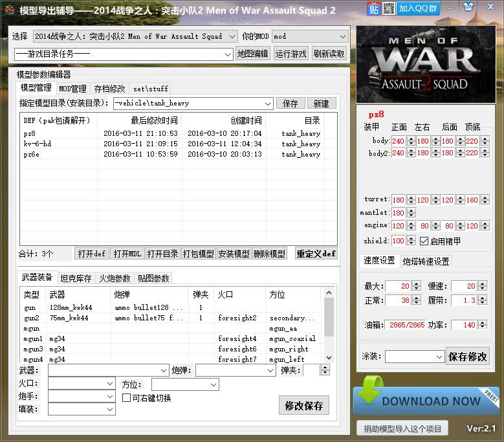The image size is (504, 442).
Task: Click the 加入QQ群 button
Action: pos(417,8)
